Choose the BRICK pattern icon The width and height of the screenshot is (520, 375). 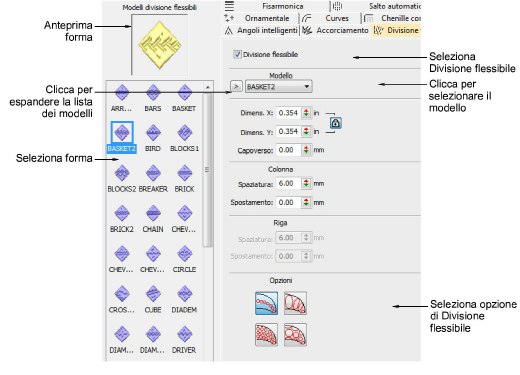184,173
